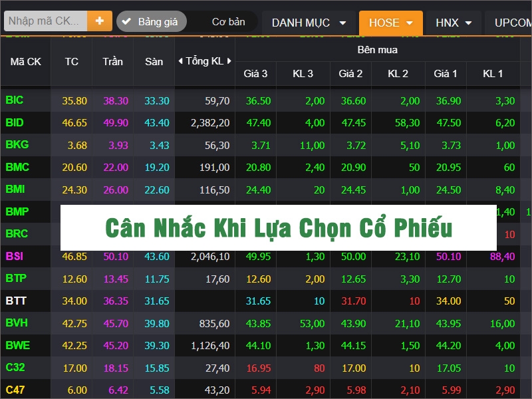Viewport: 532px width, 399px height.
Task: Open the HNX exchange dropdown
Action: click(454, 23)
